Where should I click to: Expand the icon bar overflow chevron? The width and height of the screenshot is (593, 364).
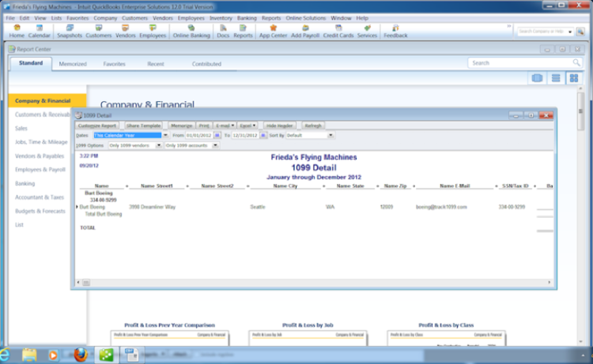(509, 26)
